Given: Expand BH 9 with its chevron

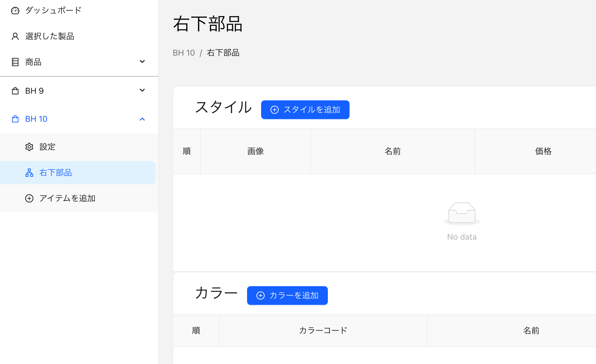Looking at the screenshot, I should (x=142, y=90).
